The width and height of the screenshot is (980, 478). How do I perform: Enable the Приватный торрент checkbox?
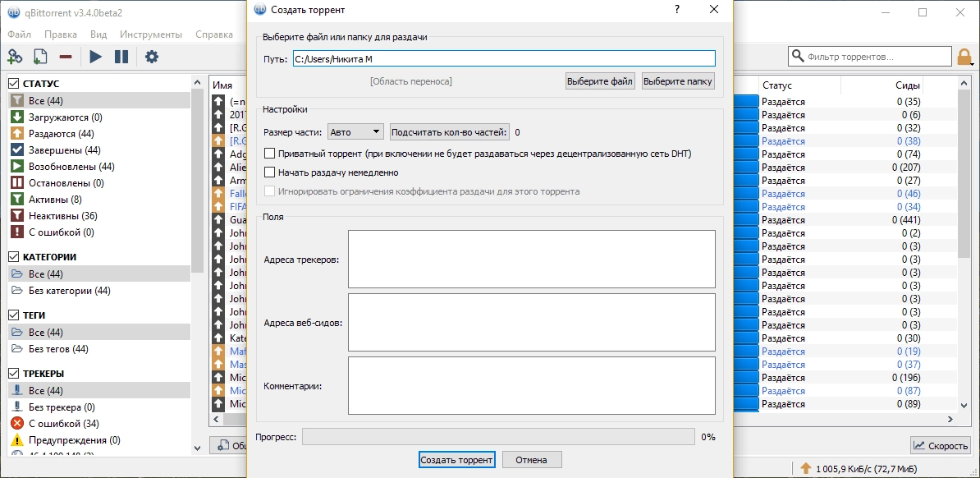tap(270, 154)
